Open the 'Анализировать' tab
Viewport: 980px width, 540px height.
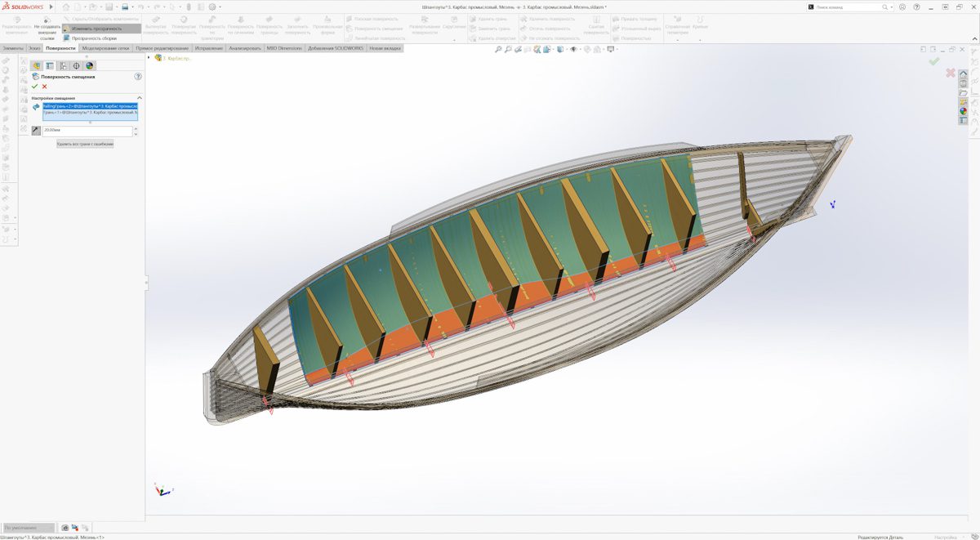click(245, 48)
